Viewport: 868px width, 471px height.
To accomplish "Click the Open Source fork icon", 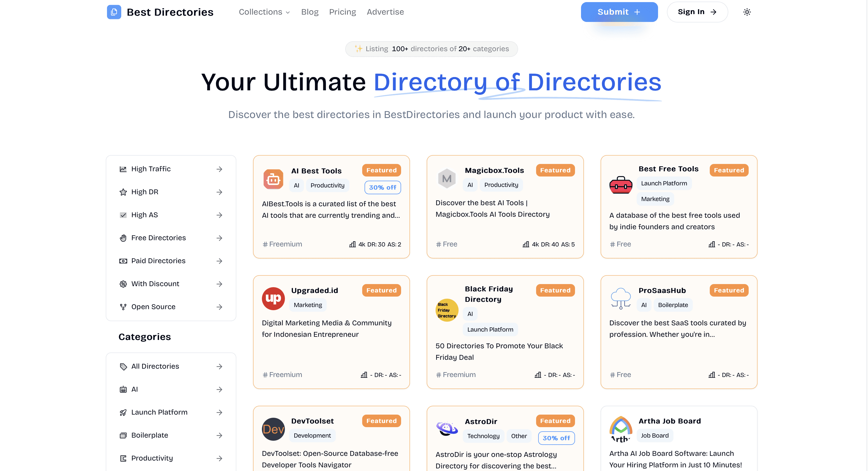I will pyautogui.click(x=123, y=307).
